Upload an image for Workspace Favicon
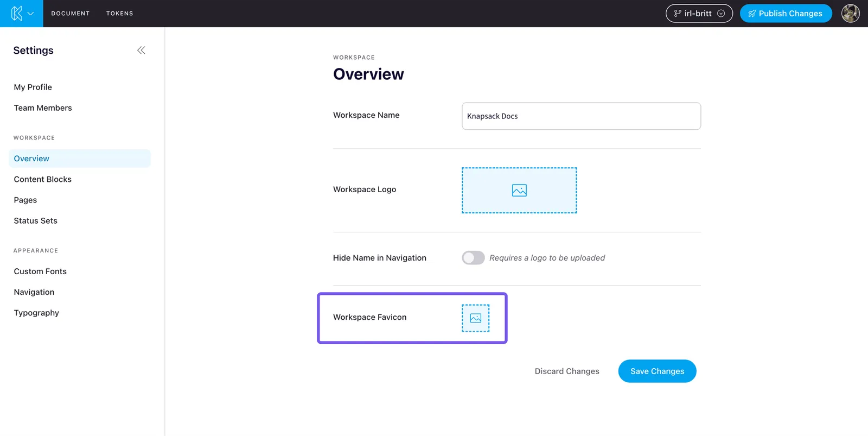 [476, 318]
